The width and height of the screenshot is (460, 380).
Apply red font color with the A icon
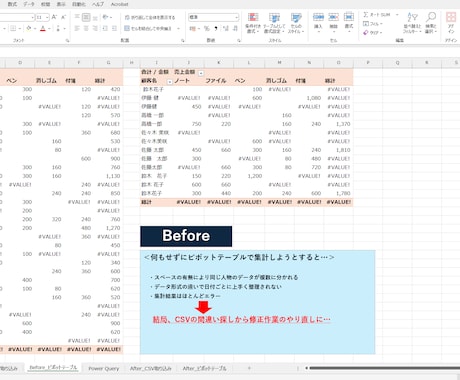pos(43,29)
